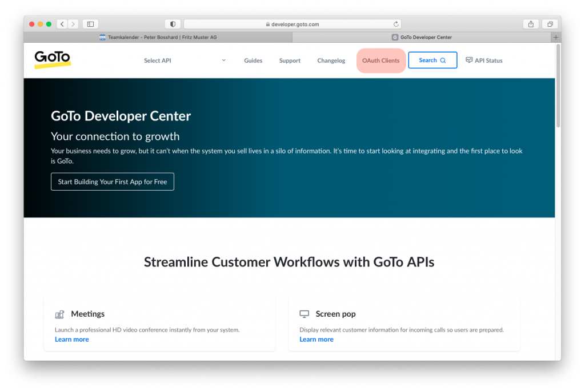585x392 pixels.
Task: Click the Meetings card icon
Action: pos(59,314)
